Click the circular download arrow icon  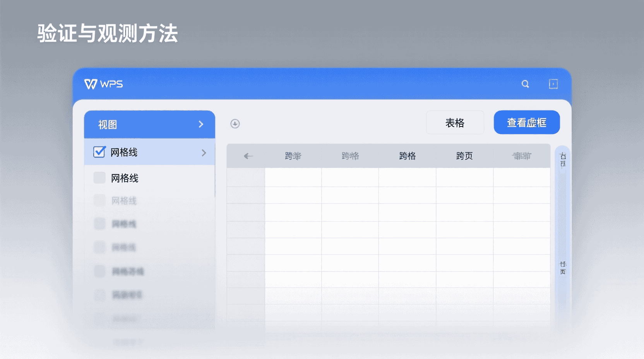point(235,124)
